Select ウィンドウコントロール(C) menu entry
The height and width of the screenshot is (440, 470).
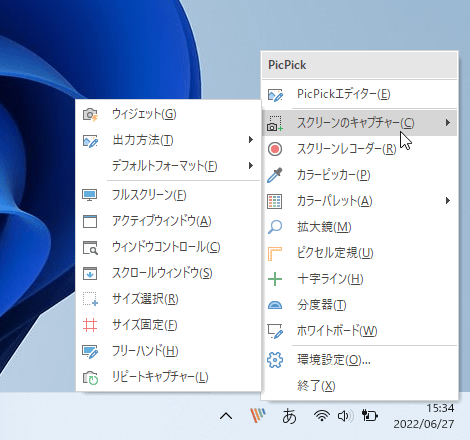[168, 247]
